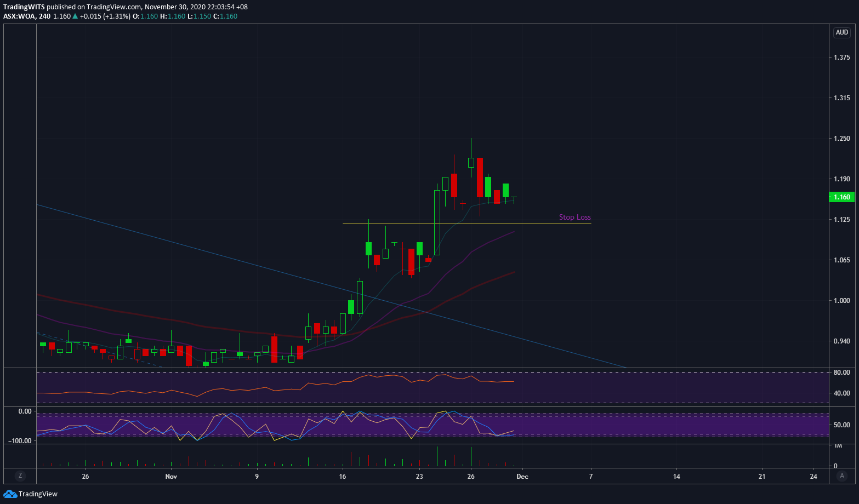The image size is (859, 504).
Task: Click the 14 date label on time axis
Action: (x=676, y=477)
